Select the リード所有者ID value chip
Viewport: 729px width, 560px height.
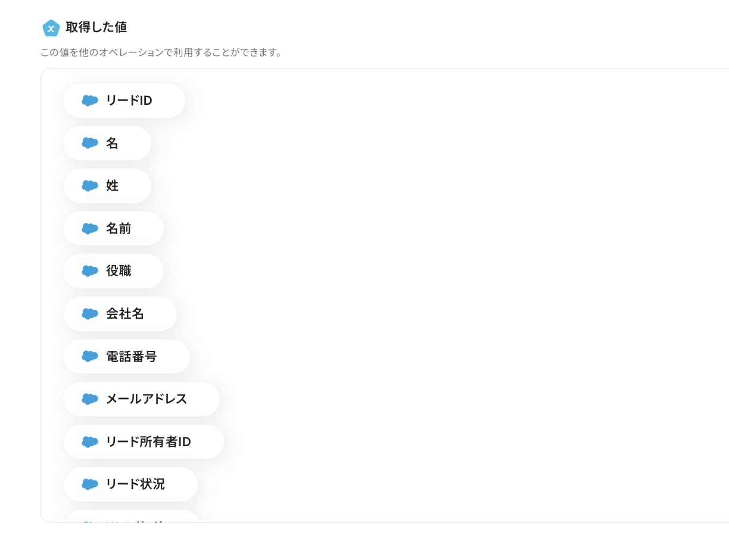tap(148, 442)
